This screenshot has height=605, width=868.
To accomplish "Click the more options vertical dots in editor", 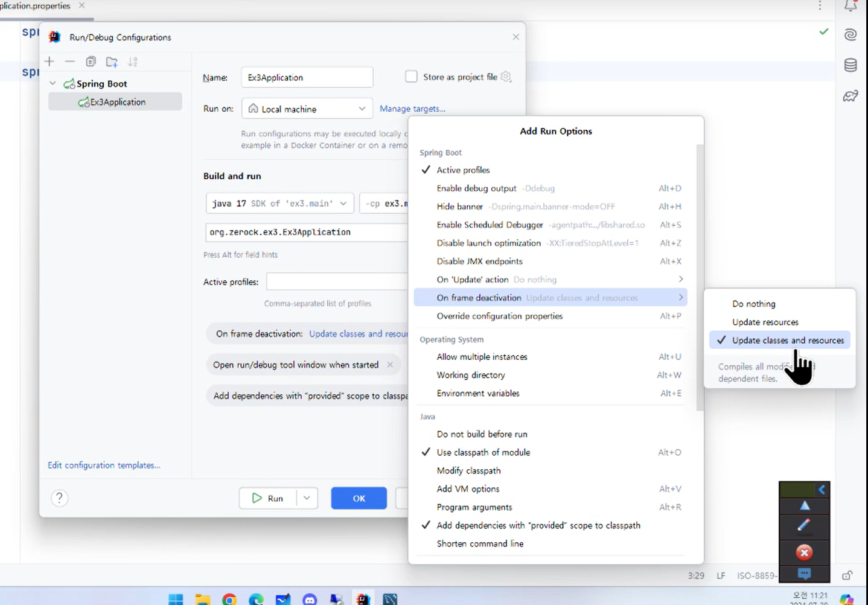I will click(x=820, y=5).
